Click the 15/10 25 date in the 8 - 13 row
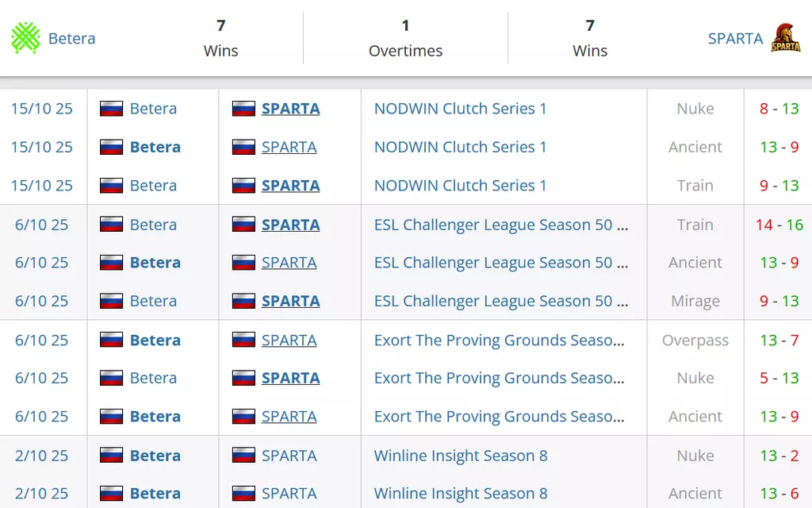This screenshot has height=508, width=812. pyautogui.click(x=41, y=109)
